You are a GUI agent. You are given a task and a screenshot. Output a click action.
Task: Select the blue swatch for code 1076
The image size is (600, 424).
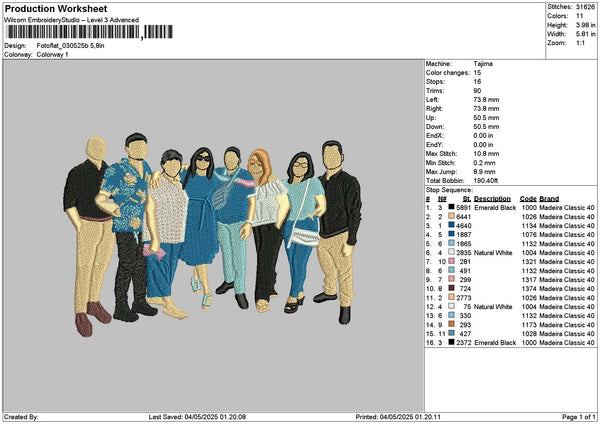point(451,235)
